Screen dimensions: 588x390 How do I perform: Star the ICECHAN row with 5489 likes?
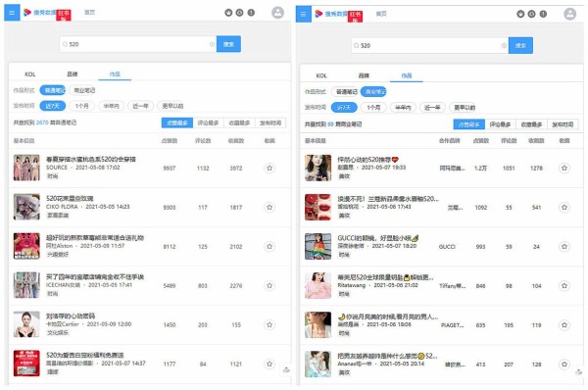coord(269,286)
